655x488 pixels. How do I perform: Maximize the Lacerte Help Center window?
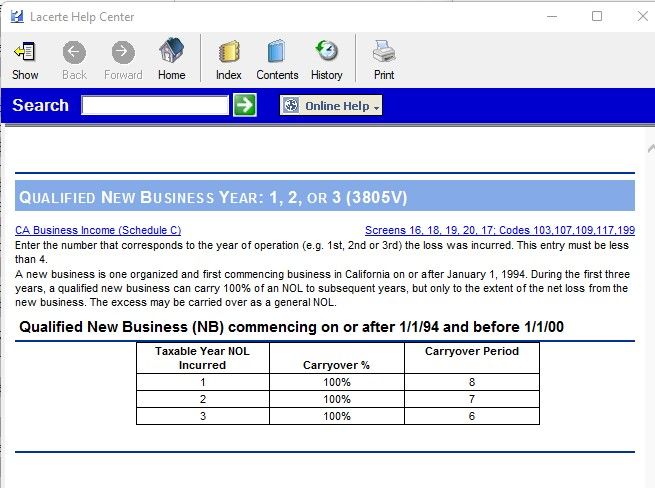click(x=597, y=16)
